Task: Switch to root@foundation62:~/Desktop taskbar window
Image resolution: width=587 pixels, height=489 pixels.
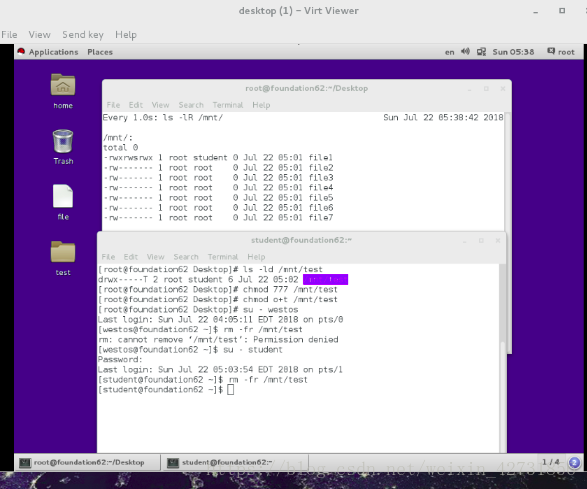Action: tap(87, 463)
